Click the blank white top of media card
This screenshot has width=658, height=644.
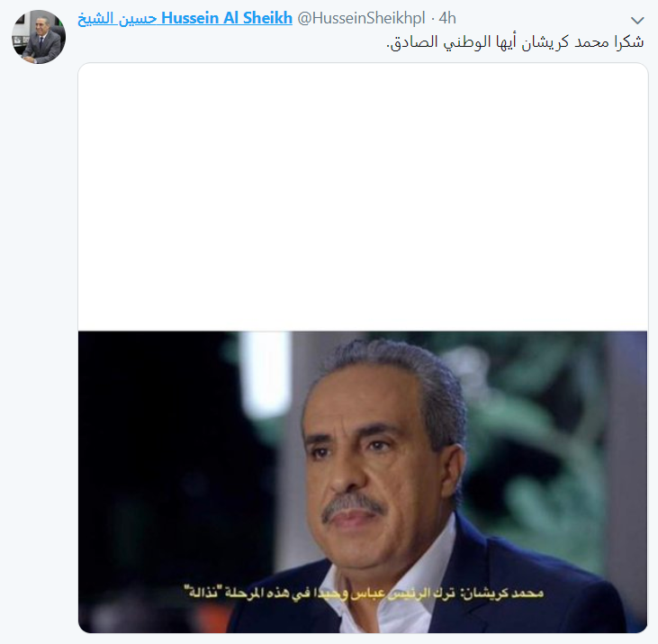click(x=363, y=196)
